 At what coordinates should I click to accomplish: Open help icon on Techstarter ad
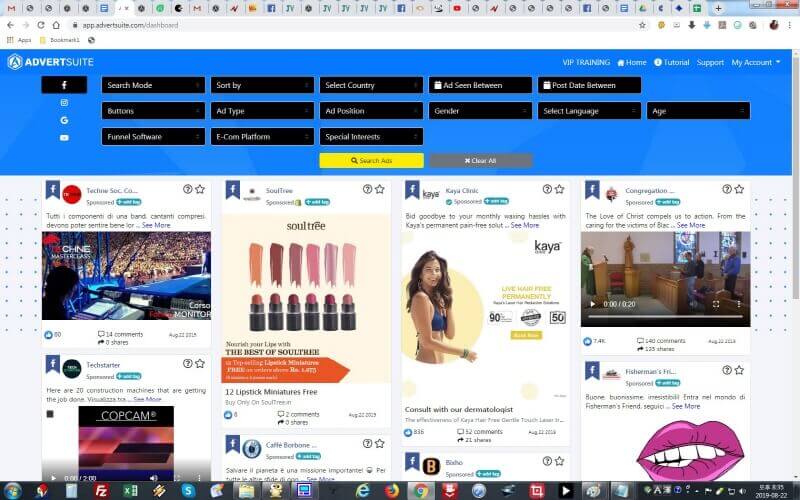coord(188,363)
